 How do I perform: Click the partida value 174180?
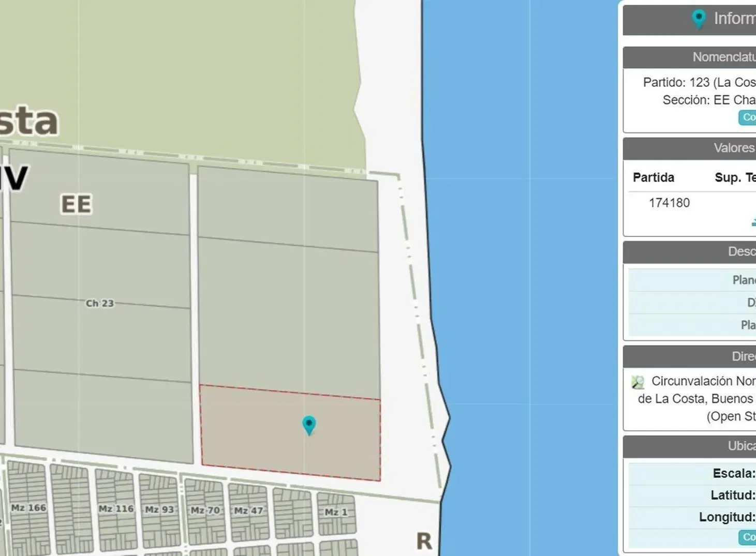(x=669, y=203)
